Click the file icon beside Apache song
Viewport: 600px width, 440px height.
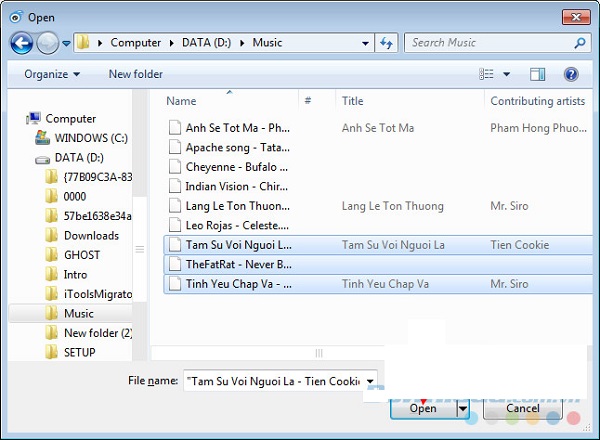175,147
